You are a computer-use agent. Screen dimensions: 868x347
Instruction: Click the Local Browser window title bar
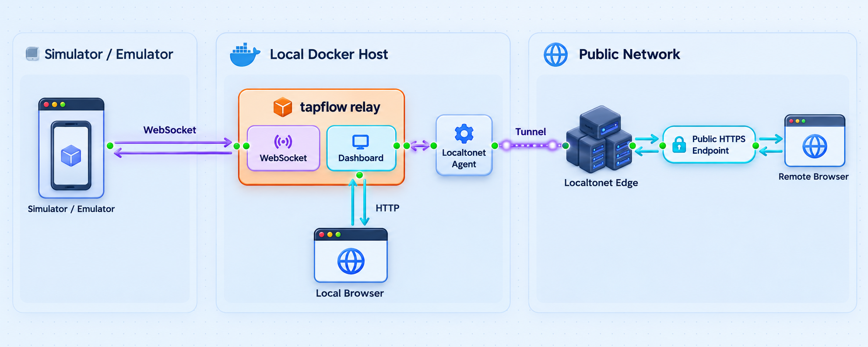[x=351, y=235]
